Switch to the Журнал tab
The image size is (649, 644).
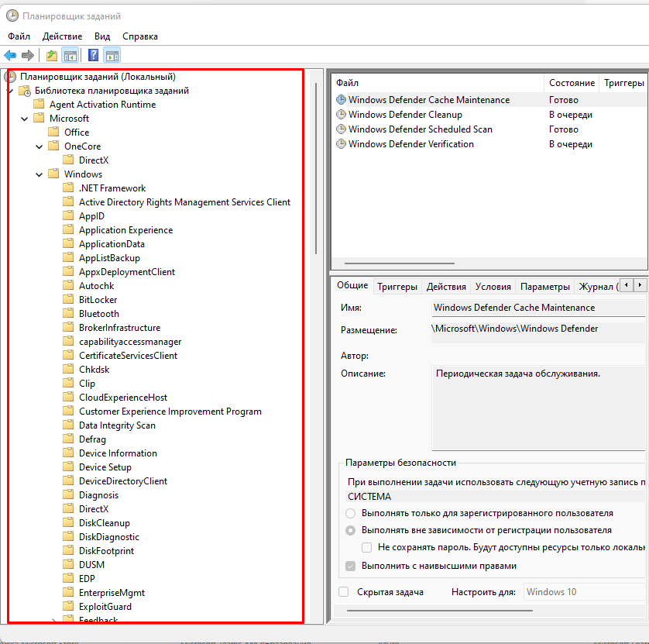click(x=598, y=287)
